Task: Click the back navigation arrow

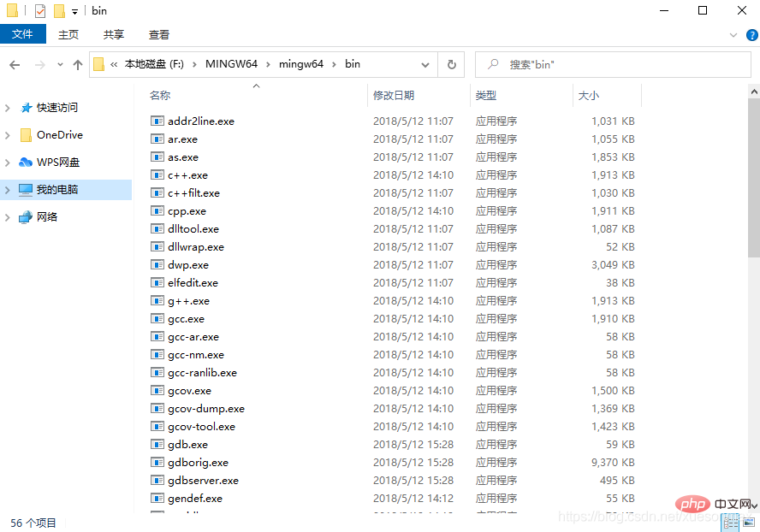Action: pos(15,64)
